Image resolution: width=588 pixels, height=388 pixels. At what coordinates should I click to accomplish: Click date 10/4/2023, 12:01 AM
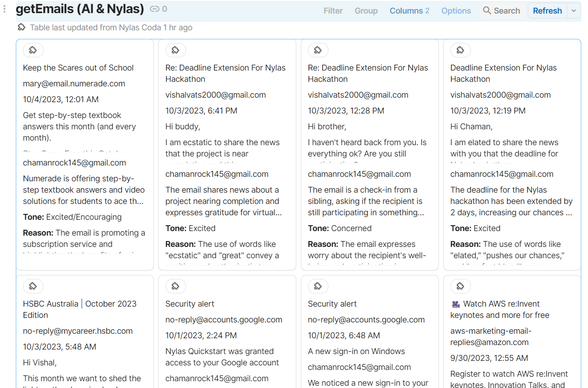click(x=61, y=99)
